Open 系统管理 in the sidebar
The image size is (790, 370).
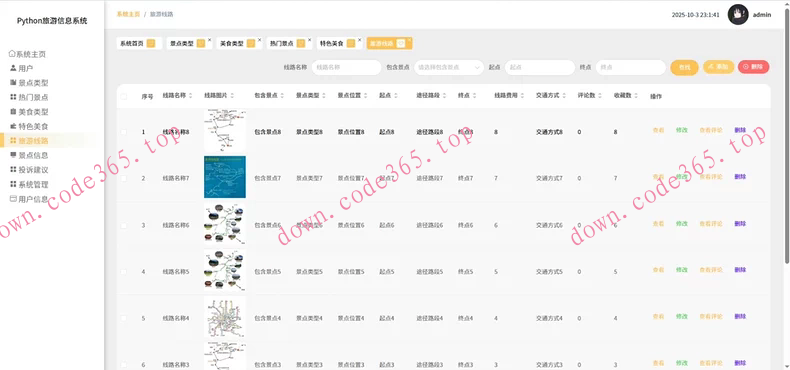point(33,184)
